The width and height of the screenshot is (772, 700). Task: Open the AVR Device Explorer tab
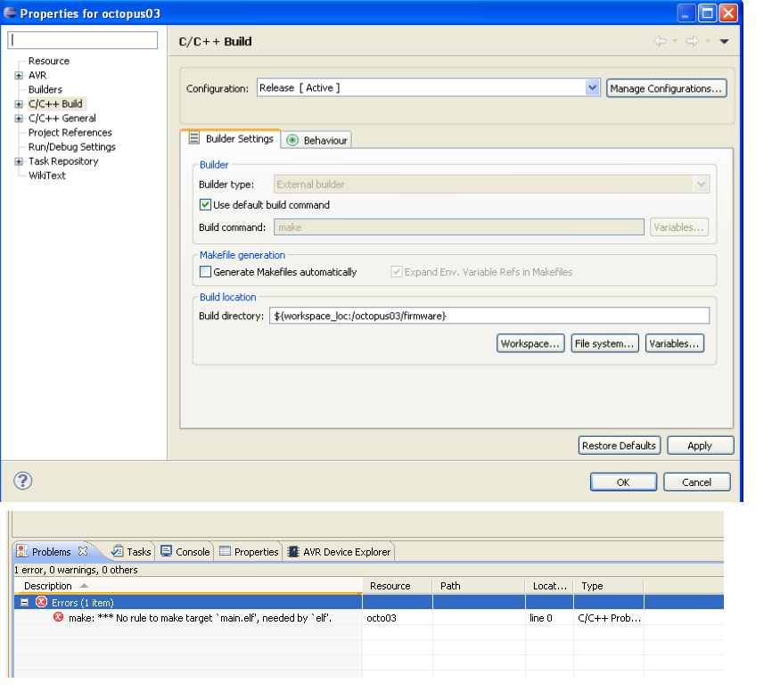pos(340,552)
